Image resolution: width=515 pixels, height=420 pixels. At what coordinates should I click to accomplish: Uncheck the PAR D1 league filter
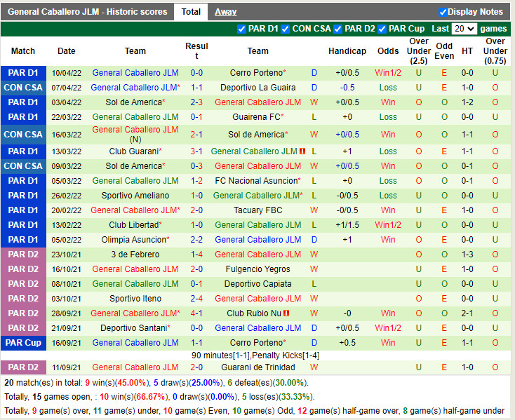pos(241,29)
